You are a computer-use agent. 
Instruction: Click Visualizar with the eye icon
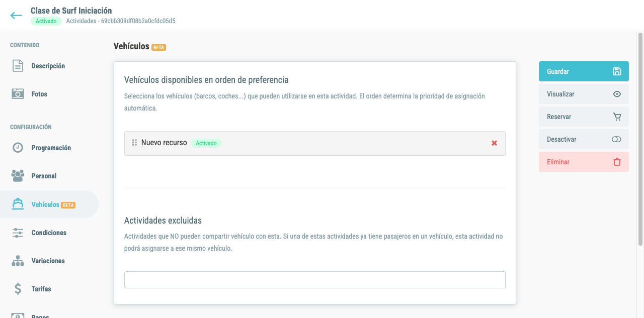coord(584,94)
